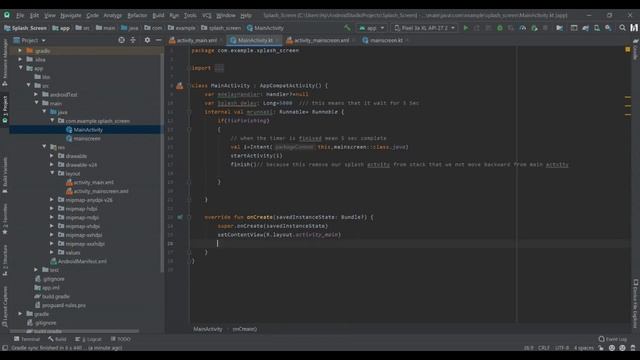Expand the values folder
The image size is (640, 360).
[x=52, y=252]
